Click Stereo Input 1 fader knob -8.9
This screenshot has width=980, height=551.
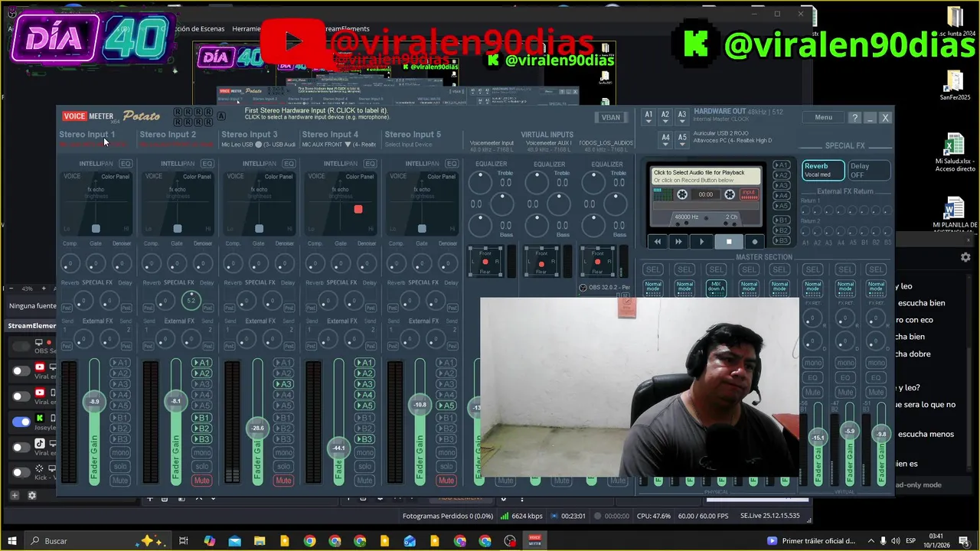point(94,402)
